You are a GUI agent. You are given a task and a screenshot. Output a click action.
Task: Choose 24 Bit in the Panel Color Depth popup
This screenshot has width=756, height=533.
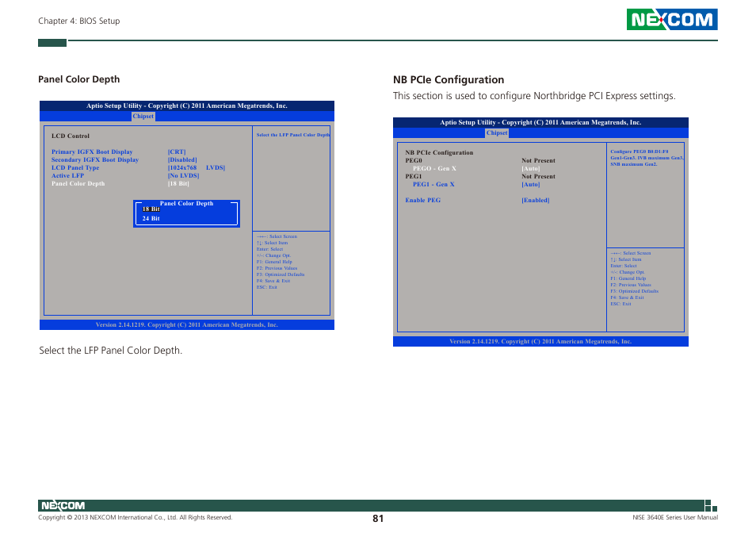click(x=151, y=218)
